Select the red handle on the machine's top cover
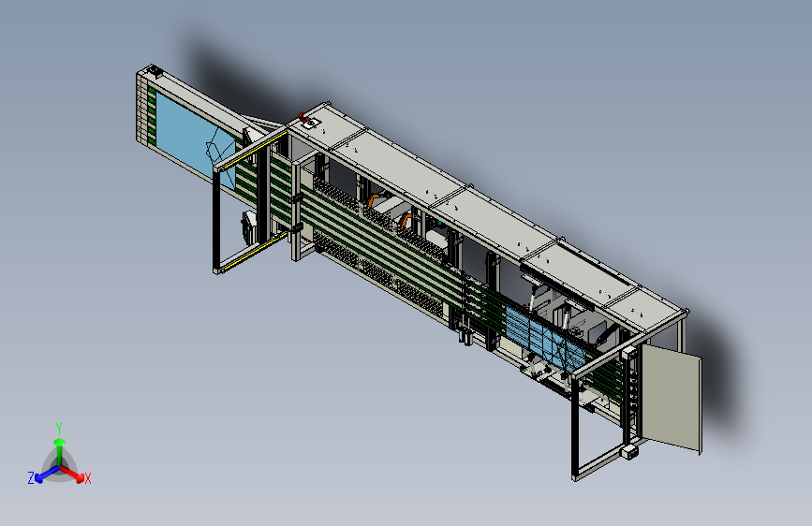812x526 pixels. click(x=303, y=118)
